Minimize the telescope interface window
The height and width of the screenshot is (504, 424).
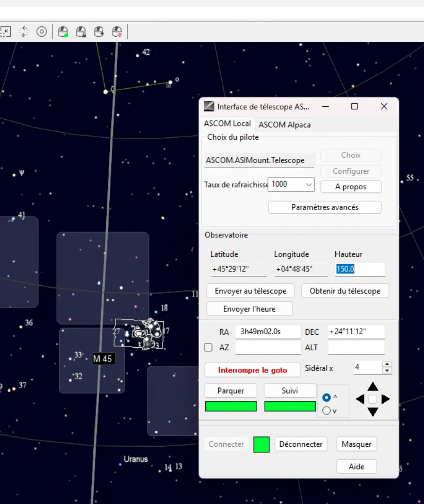(x=325, y=106)
